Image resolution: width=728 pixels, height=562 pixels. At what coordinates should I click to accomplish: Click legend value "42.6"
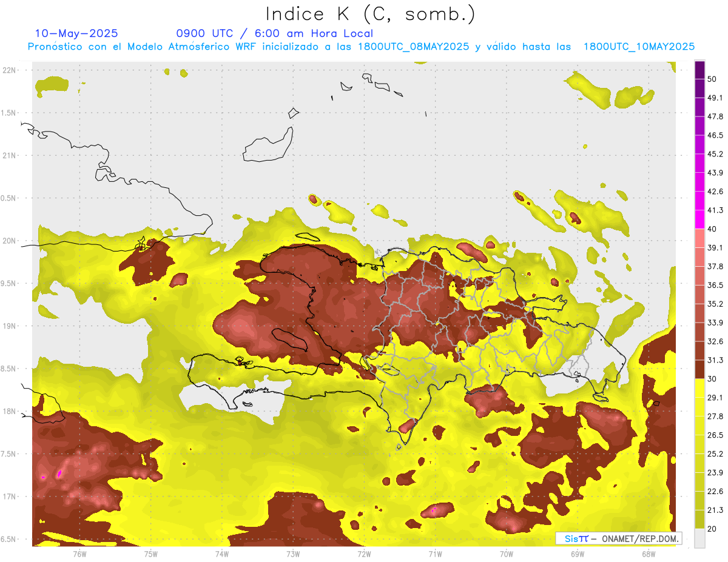(715, 192)
